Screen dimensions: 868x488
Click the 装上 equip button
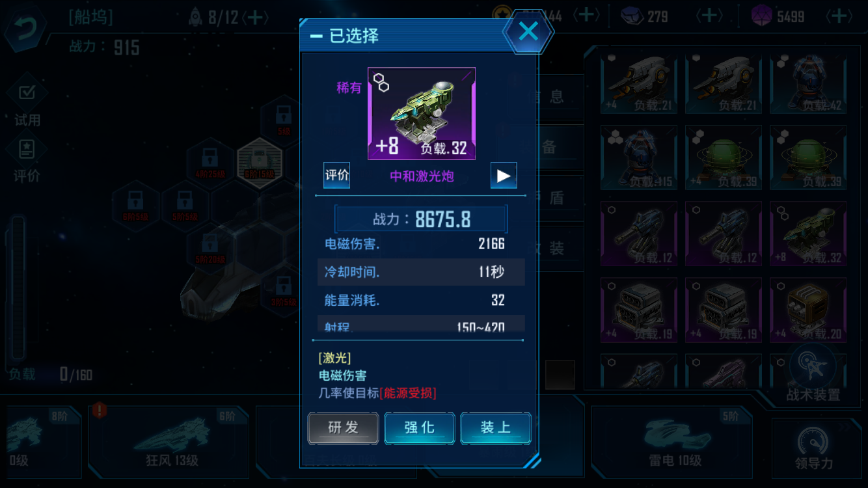tap(496, 427)
